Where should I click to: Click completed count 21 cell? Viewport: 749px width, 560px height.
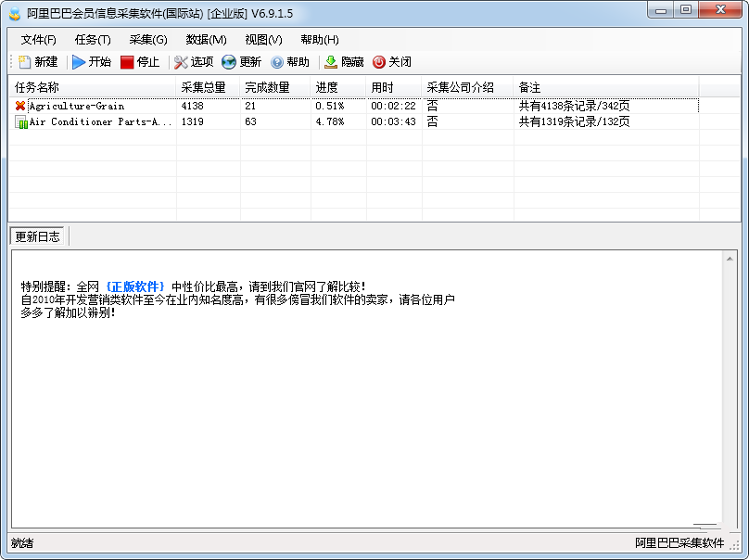[250, 106]
